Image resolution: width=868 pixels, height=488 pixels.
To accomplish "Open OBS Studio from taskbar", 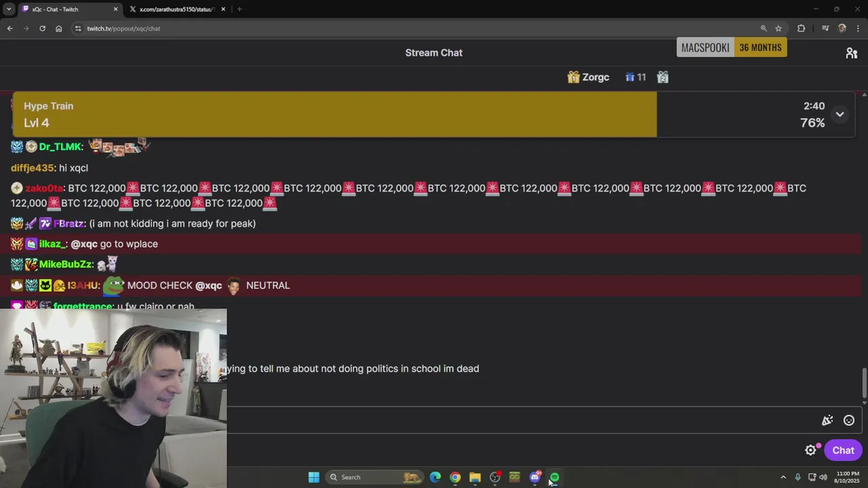I will (495, 477).
